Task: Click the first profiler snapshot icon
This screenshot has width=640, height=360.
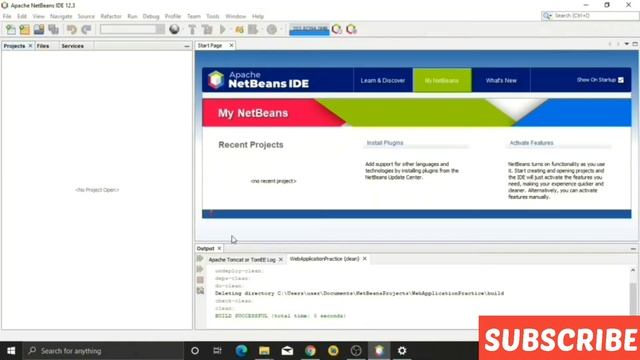Action: click(337, 29)
